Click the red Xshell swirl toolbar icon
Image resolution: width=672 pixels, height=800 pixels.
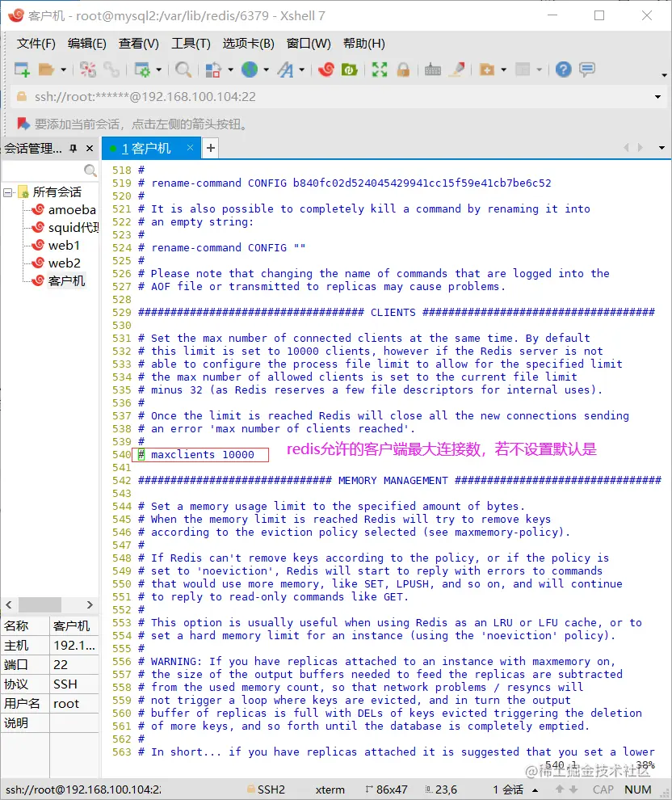coord(325,69)
